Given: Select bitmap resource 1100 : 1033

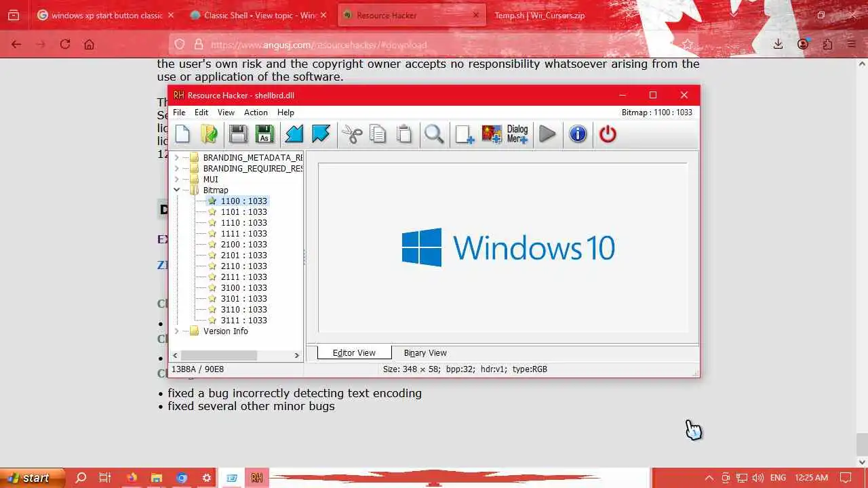Looking at the screenshot, I should [x=243, y=201].
